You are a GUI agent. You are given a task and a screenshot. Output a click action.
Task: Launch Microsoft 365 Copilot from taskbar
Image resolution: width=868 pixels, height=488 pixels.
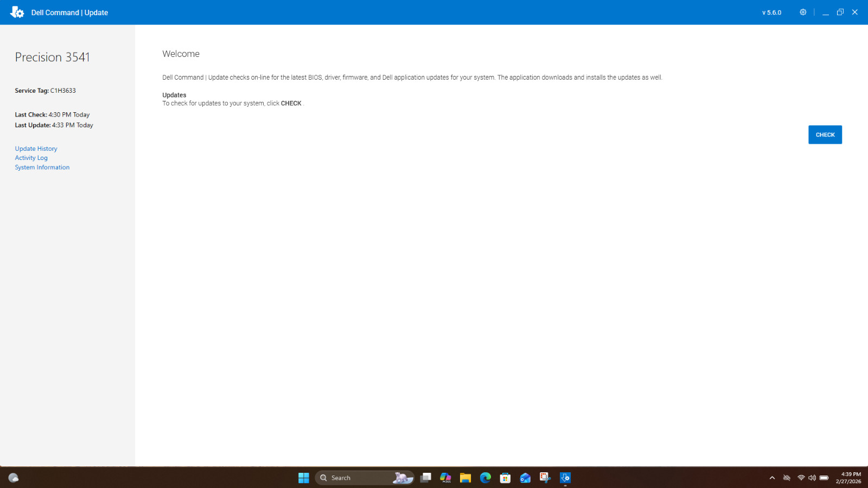[x=445, y=478]
